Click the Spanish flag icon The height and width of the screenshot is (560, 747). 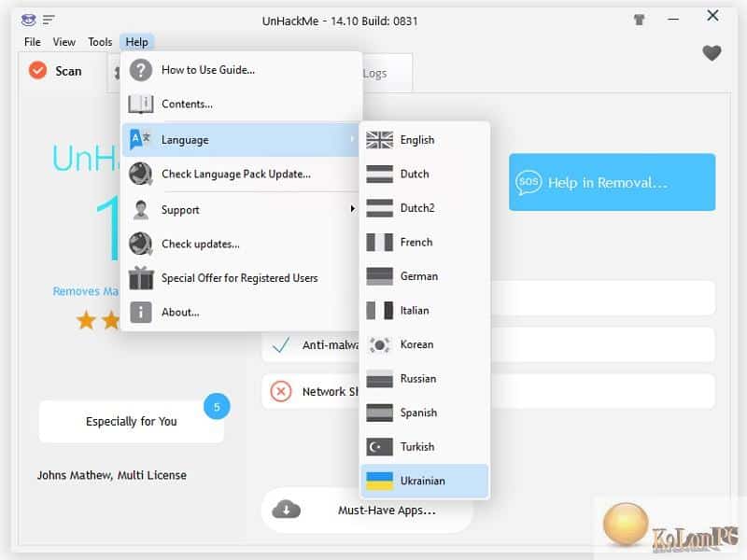click(379, 413)
